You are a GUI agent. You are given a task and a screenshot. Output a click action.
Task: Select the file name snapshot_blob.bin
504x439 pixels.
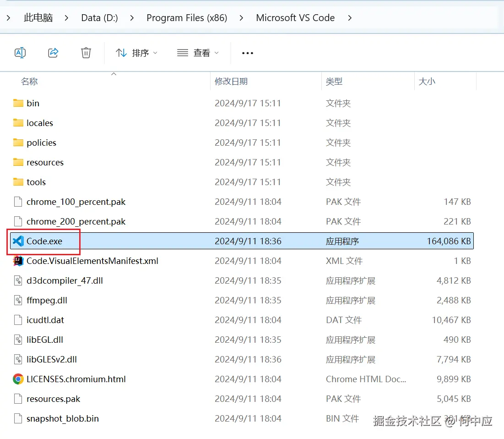tap(63, 418)
